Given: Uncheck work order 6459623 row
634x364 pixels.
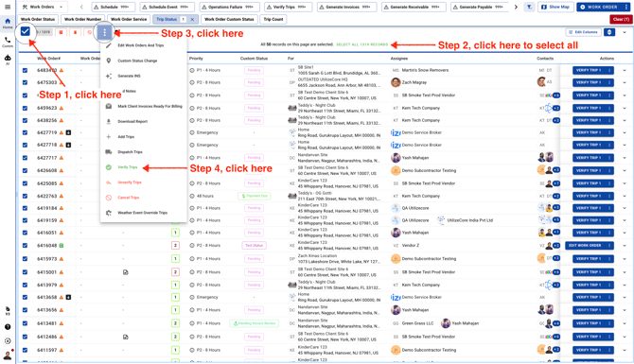Looking at the screenshot, I should (25, 108).
